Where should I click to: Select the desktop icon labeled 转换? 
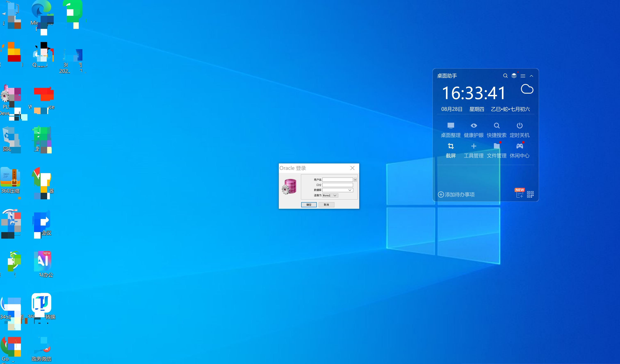tap(41, 306)
